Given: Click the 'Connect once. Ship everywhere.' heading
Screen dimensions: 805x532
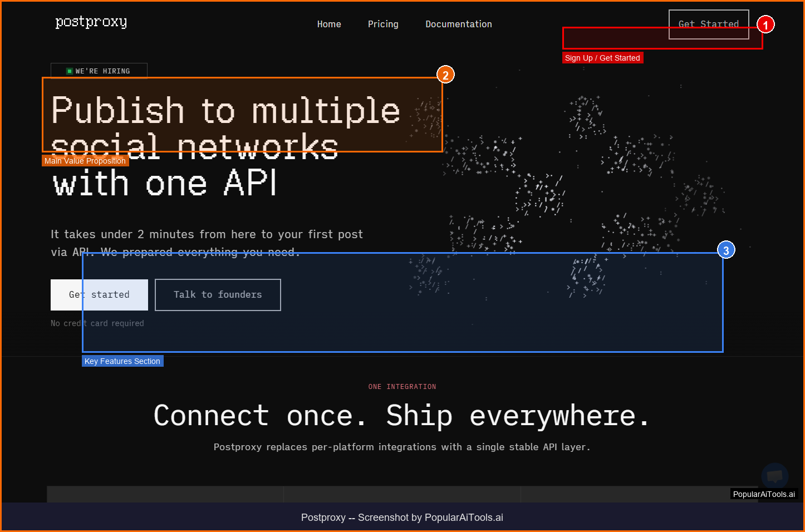Looking at the screenshot, I should (402, 416).
